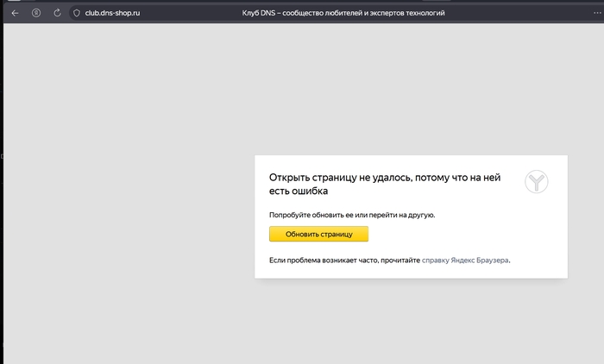Click the "сообщество любителей" part of page title

pos(324,13)
